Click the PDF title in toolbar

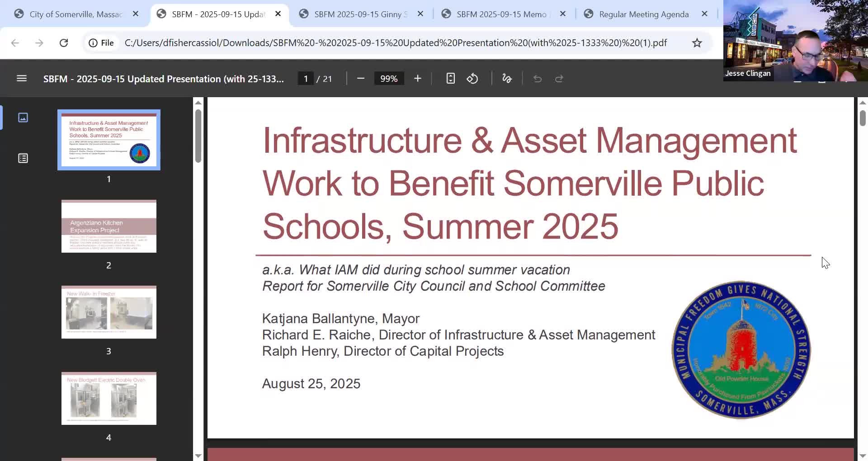[164, 79]
